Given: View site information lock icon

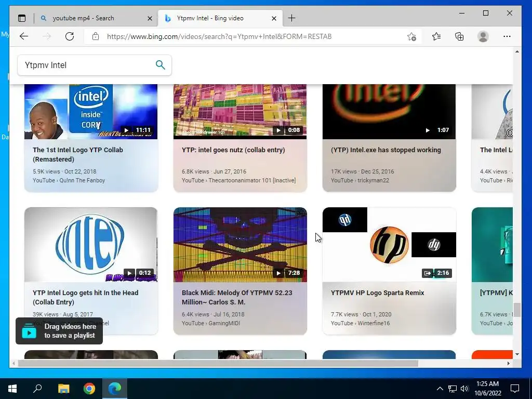Looking at the screenshot, I should click(x=96, y=36).
